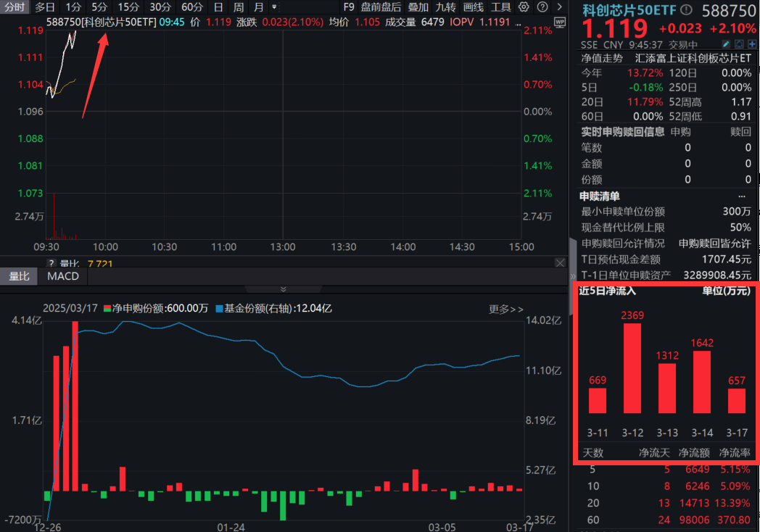Click the plus icon to add 588750
This screenshot has height=532, width=760.
pos(751,43)
